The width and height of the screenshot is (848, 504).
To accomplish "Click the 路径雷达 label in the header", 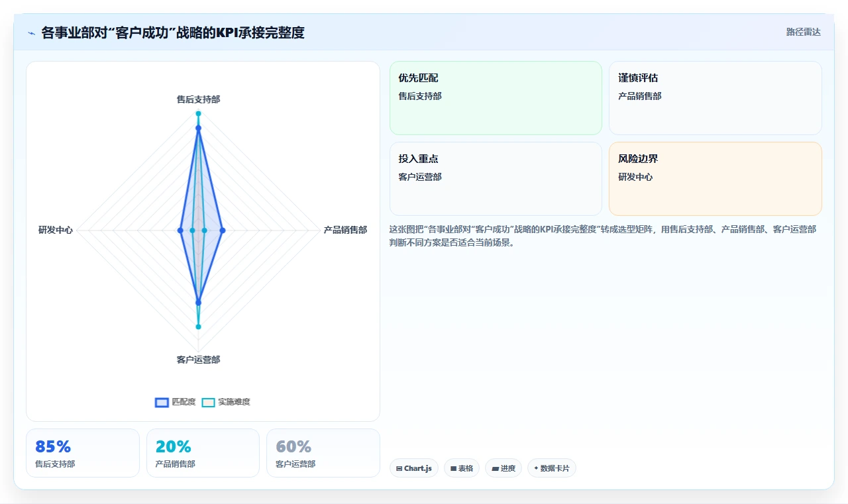I will coord(803,32).
